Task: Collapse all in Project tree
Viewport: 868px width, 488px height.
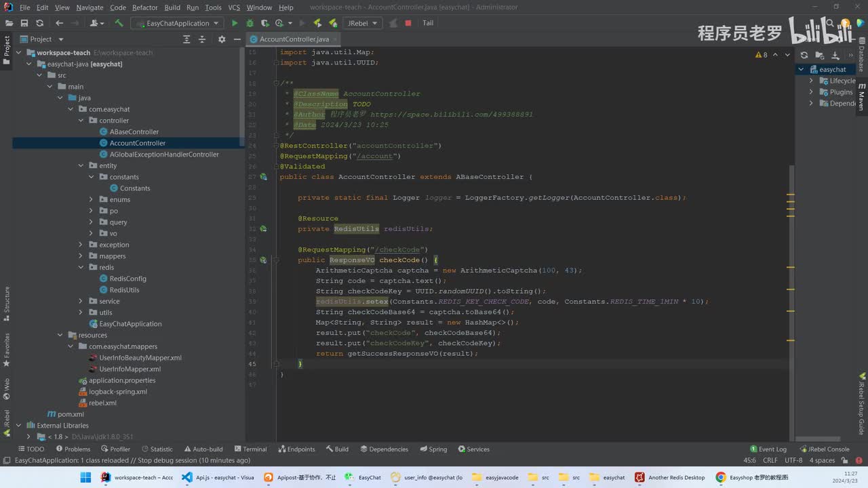Action: [x=201, y=39]
